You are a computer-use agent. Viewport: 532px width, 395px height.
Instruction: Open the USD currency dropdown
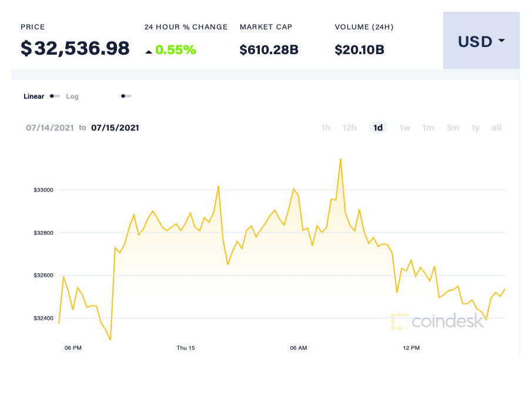pos(481,41)
